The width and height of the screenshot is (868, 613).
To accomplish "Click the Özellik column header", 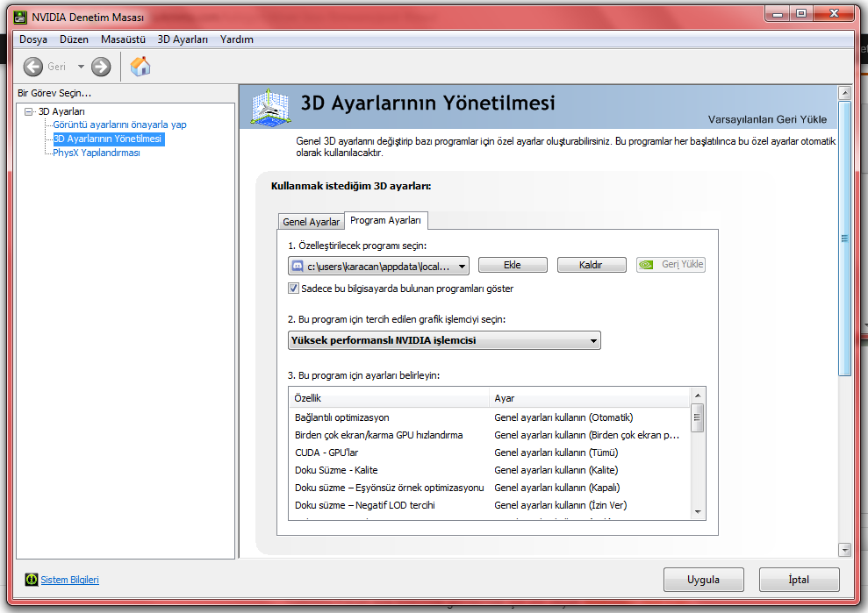I will (389, 398).
